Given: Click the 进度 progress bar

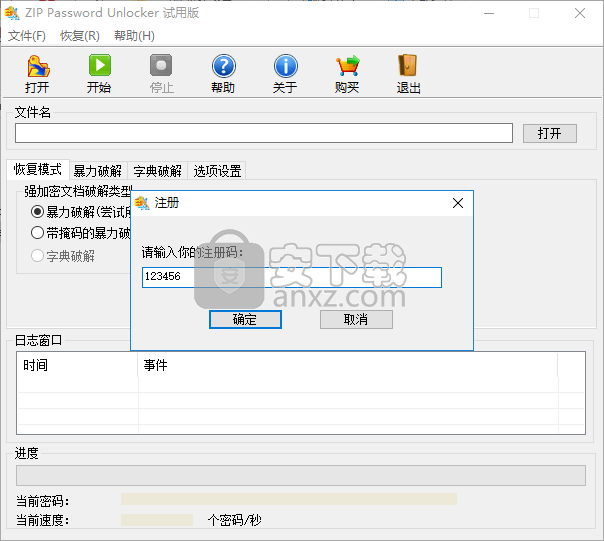Looking at the screenshot, I should click(301, 475).
